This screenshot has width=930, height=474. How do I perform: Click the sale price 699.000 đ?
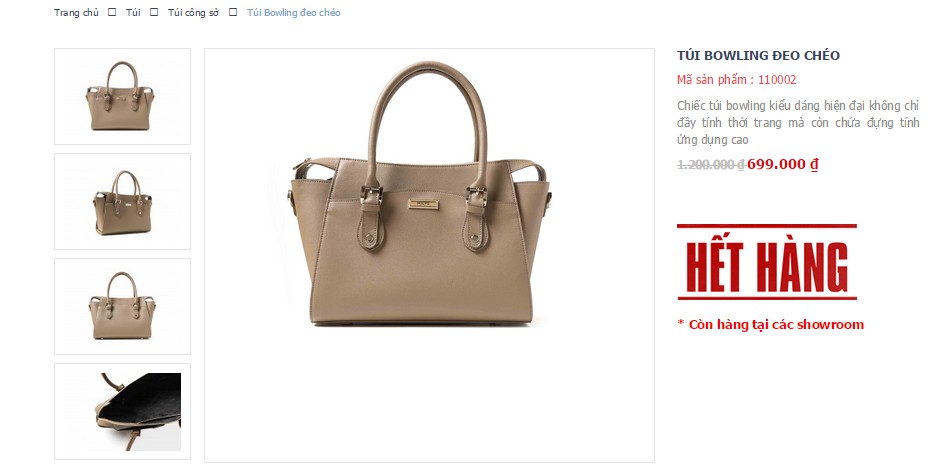click(783, 164)
